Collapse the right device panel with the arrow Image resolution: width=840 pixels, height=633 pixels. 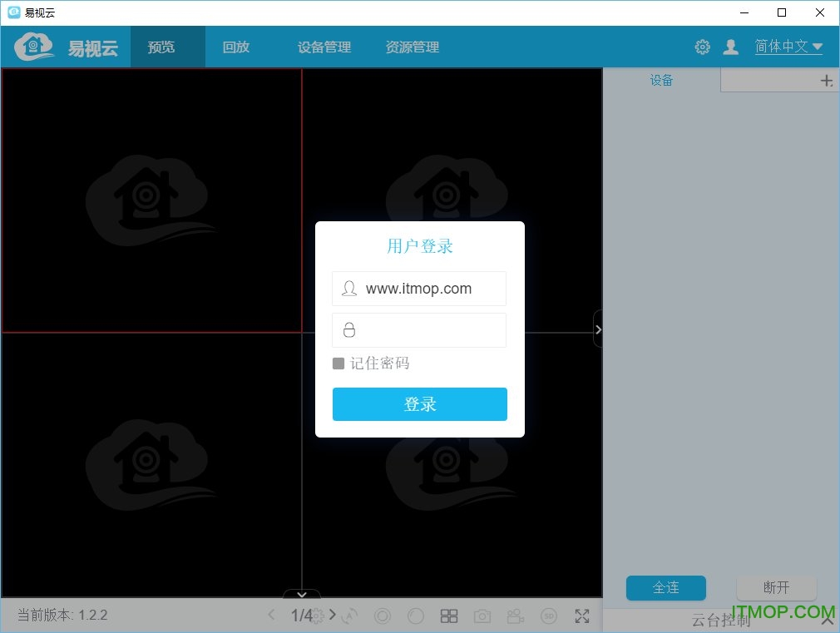(598, 329)
